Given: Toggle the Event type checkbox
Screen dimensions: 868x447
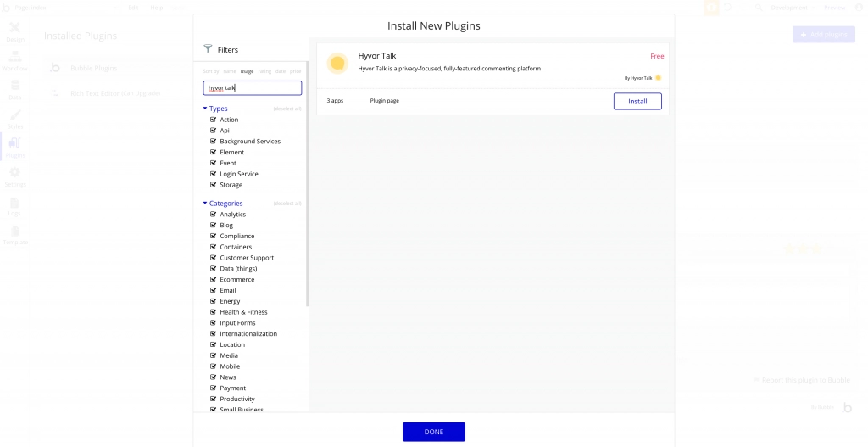Looking at the screenshot, I should click(x=213, y=163).
